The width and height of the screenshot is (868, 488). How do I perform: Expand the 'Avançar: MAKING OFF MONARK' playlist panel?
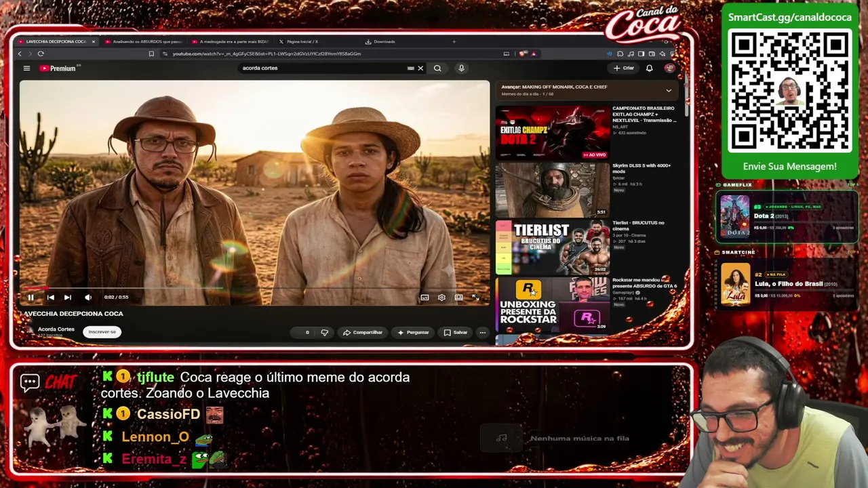(x=669, y=90)
